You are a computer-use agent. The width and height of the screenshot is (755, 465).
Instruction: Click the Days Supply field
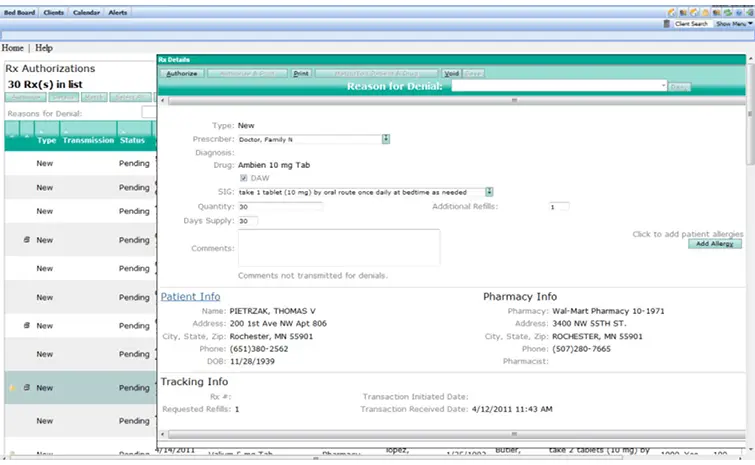[x=248, y=221]
